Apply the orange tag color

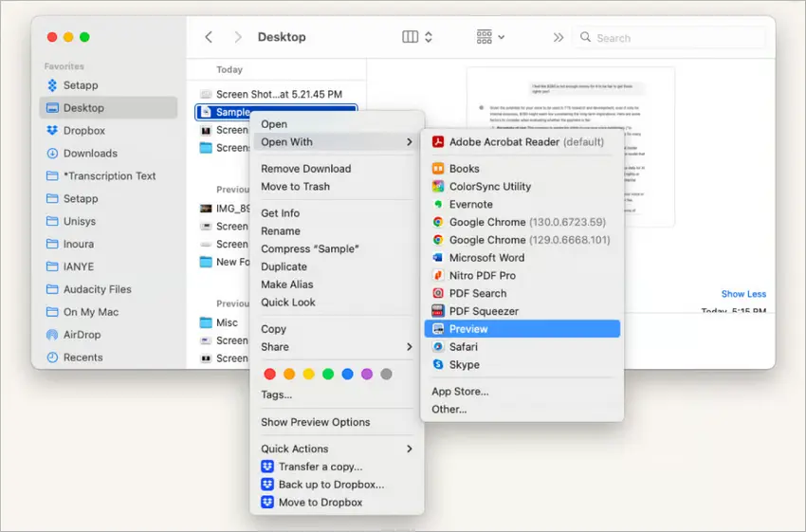click(289, 375)
